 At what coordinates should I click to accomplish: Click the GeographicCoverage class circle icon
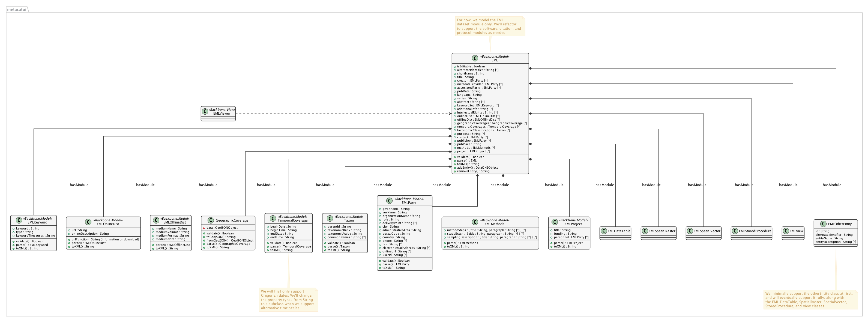click(211, 220)
